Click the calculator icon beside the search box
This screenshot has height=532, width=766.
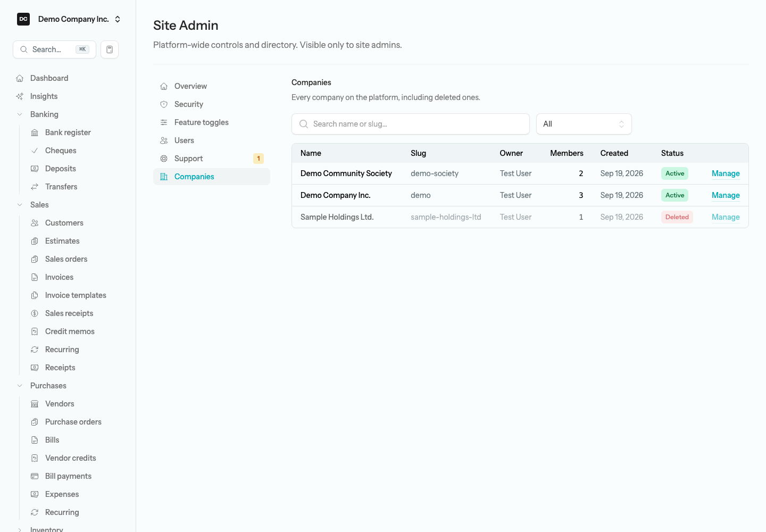110,49
